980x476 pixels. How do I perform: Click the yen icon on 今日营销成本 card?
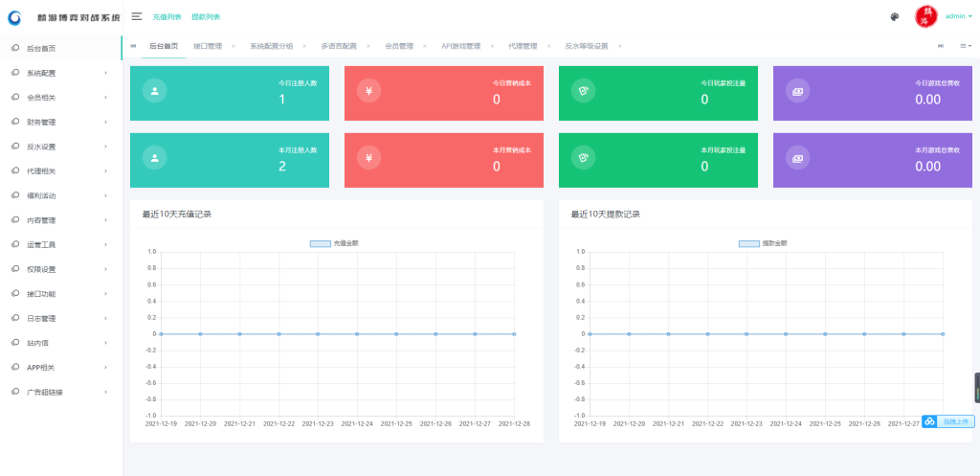pos(368,91)
